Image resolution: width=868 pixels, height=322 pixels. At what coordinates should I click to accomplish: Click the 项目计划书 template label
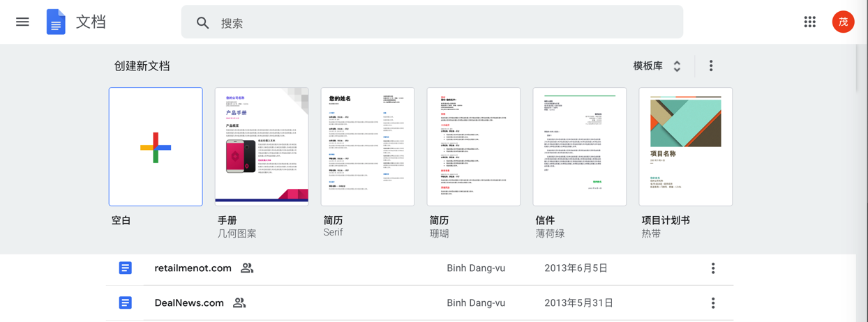666,220
